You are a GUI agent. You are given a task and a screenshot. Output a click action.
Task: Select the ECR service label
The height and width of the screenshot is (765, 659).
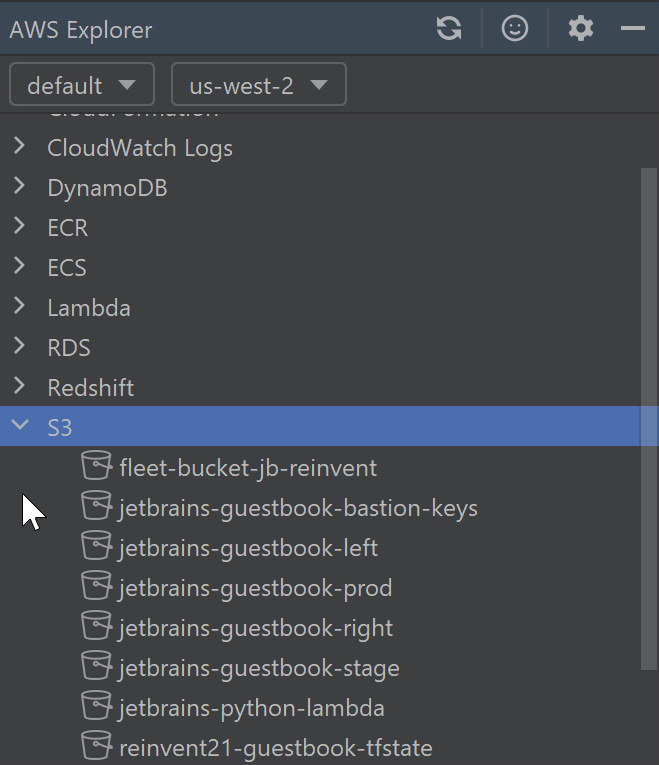tap(67, 227)
